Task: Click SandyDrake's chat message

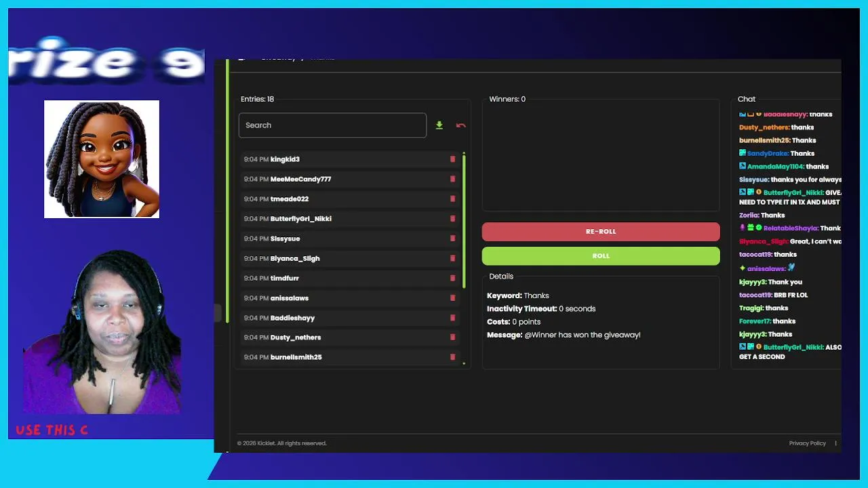Action: 776,153
